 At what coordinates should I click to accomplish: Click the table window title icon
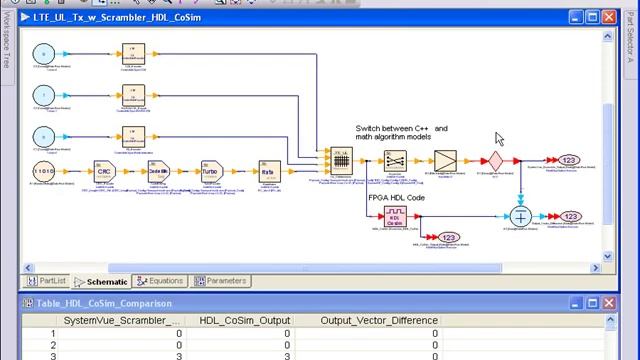click(28, 303)
